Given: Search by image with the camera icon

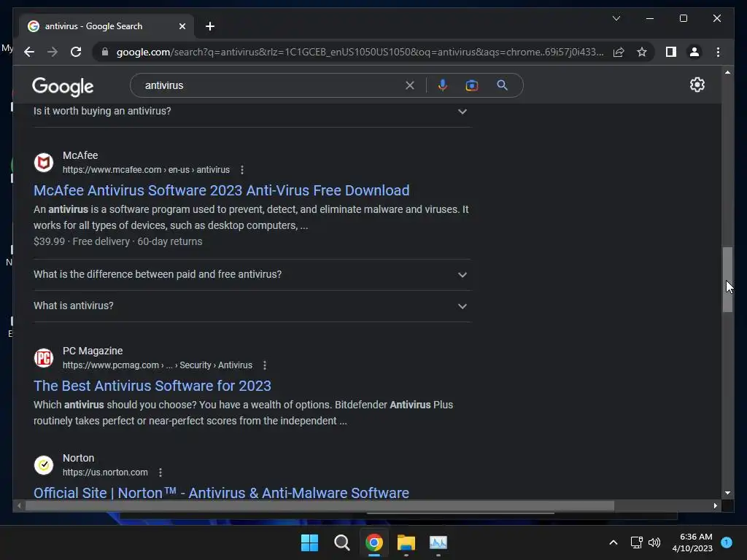Looking at the screenshot, I should [x=472, y=85].
